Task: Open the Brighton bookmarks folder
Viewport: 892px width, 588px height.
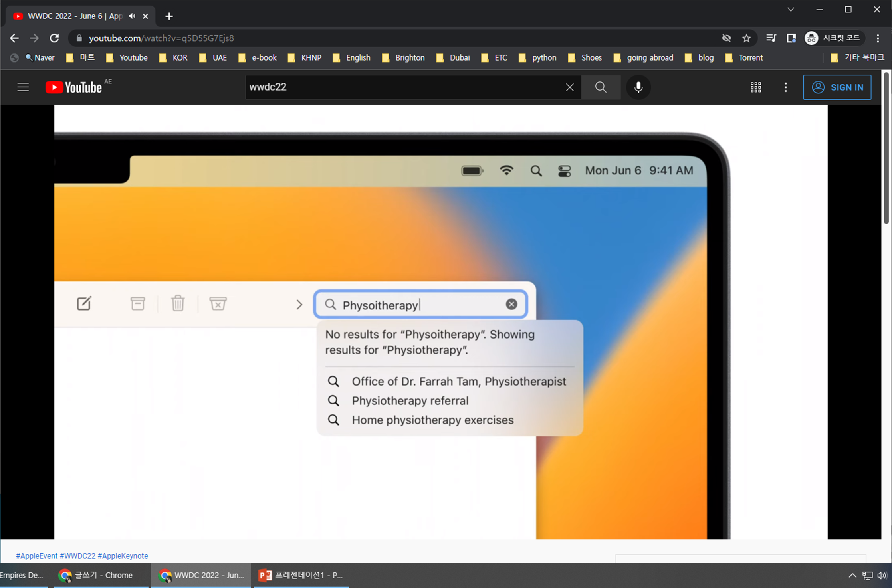Action: pyautogui.click(x=403, y=58)
